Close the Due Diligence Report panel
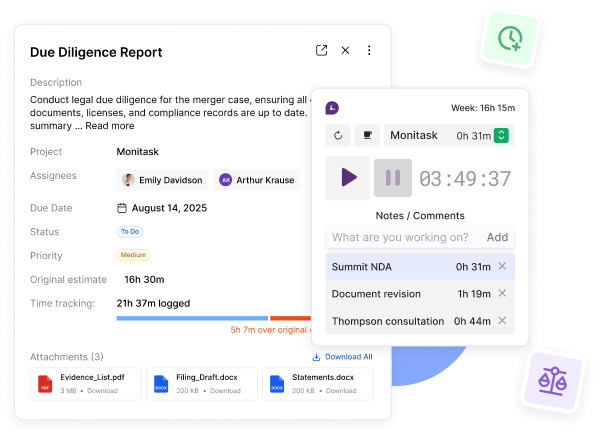 (345, 50)
